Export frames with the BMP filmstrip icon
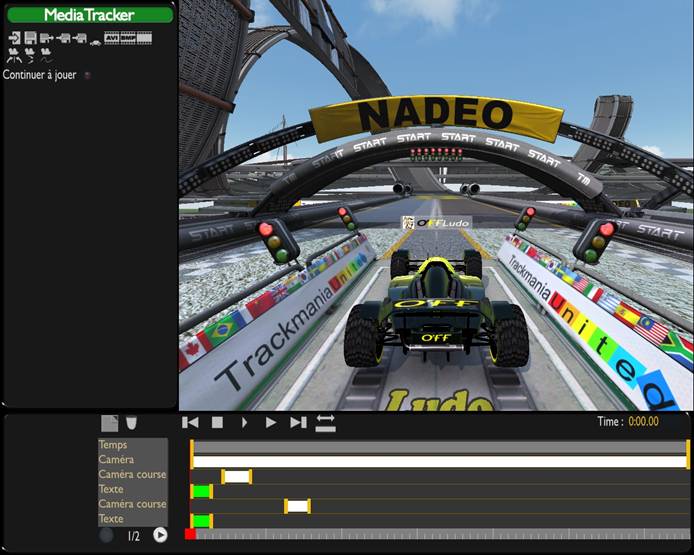Screen dimensions: 694x555 [x=128, y=38]
